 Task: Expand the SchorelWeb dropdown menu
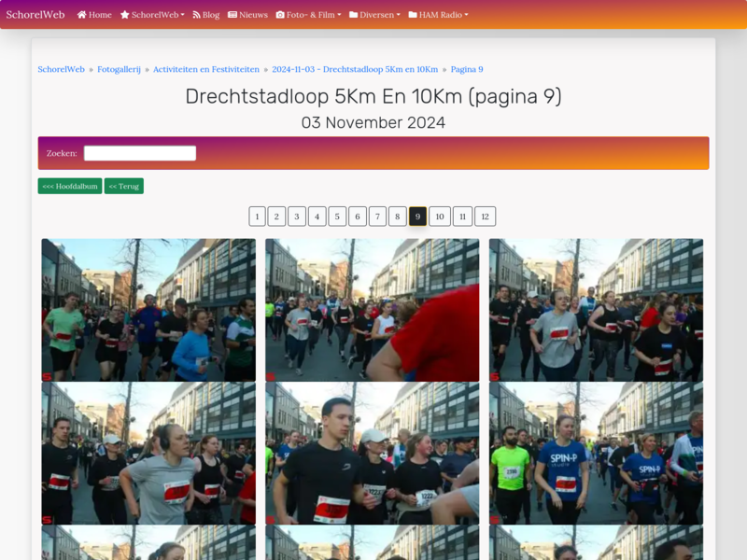[x=152, y=15]
